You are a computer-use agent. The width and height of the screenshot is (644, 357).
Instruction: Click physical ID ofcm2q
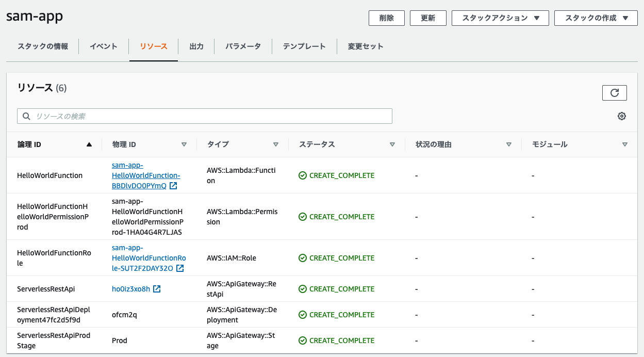click(124, 315)
